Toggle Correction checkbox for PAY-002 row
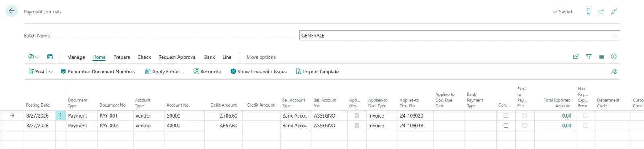644x149 pixels. [x=506, y=125]
